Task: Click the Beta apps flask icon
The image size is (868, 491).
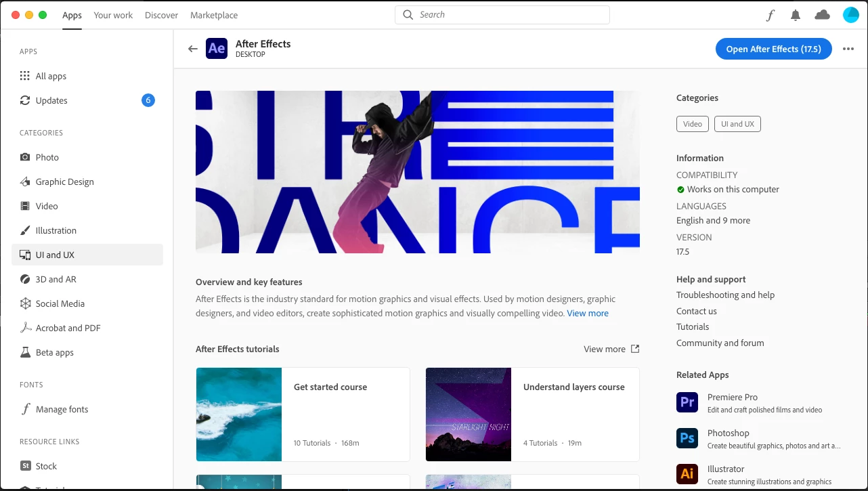Action: [x=25, y=352]
